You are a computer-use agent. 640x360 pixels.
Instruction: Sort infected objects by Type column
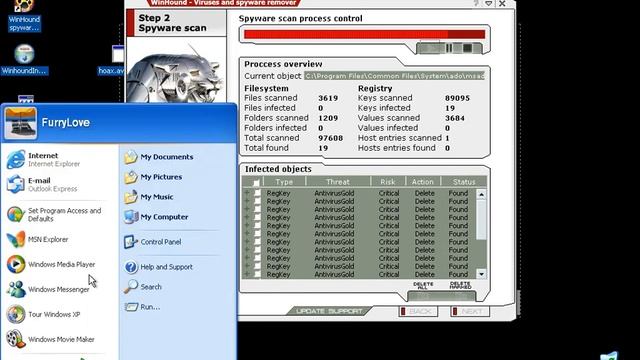pyautogui.click(x=284, y=182)
